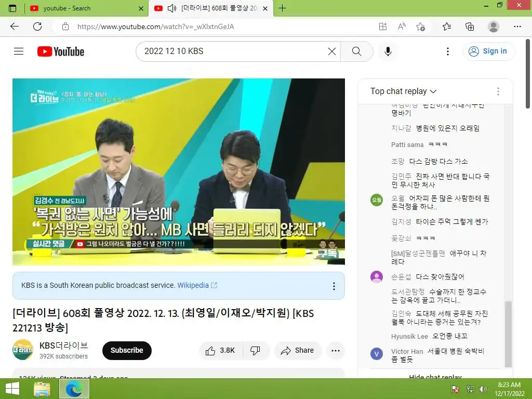Go back to previous page
The image size is (532, 399).
click(15, 26)
